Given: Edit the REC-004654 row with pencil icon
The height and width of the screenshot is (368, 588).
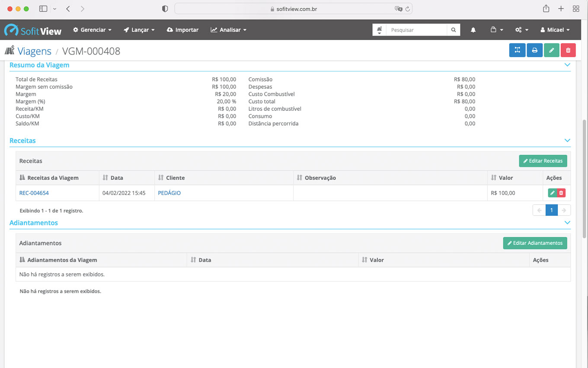Looking at the screenshot, I should 552,193.
